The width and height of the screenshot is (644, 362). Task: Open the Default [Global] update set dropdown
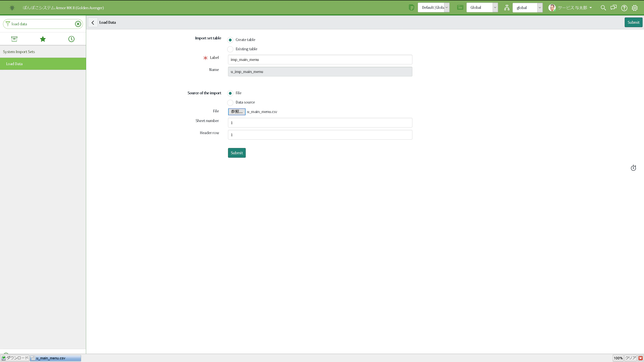point(434,7)
